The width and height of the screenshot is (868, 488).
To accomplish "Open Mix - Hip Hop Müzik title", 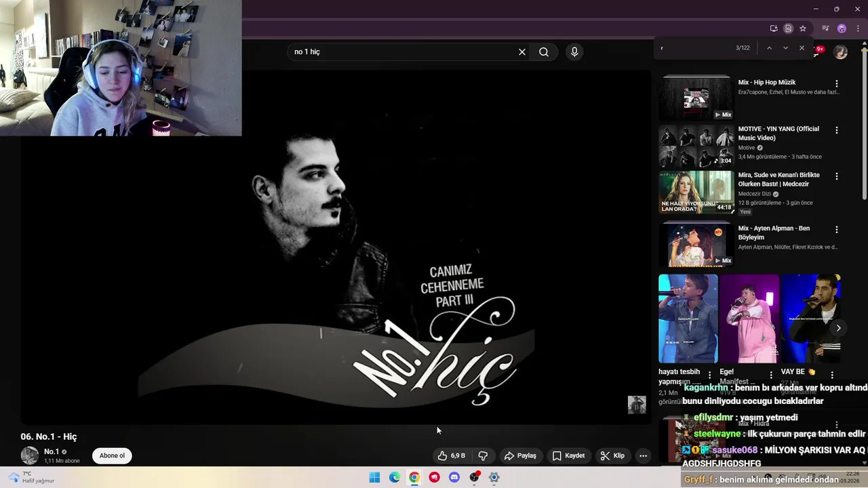I will pyautogui.click(x=767, y=83).
